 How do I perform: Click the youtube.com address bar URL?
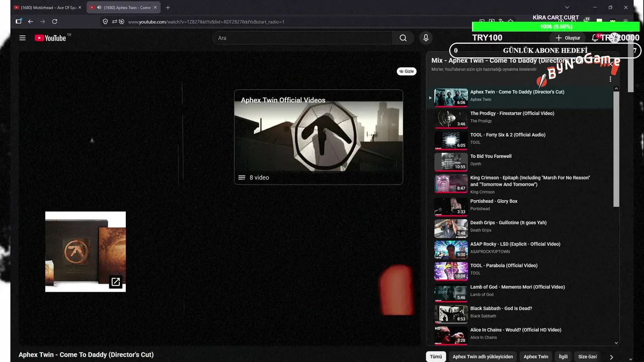(206, 22)
